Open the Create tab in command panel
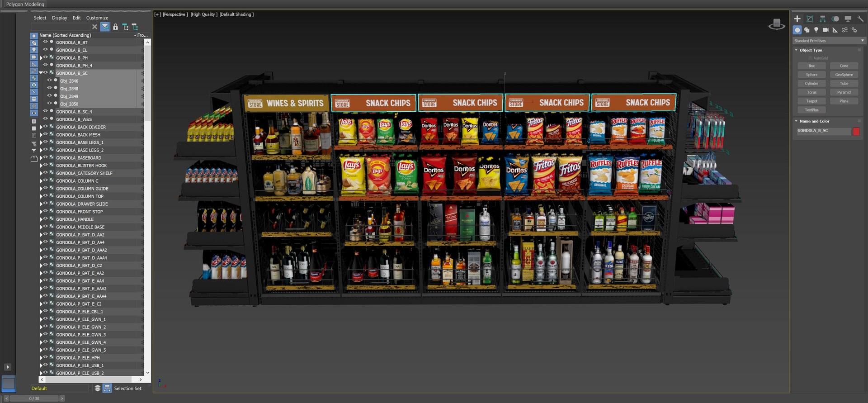 click(x=797, y=19)
